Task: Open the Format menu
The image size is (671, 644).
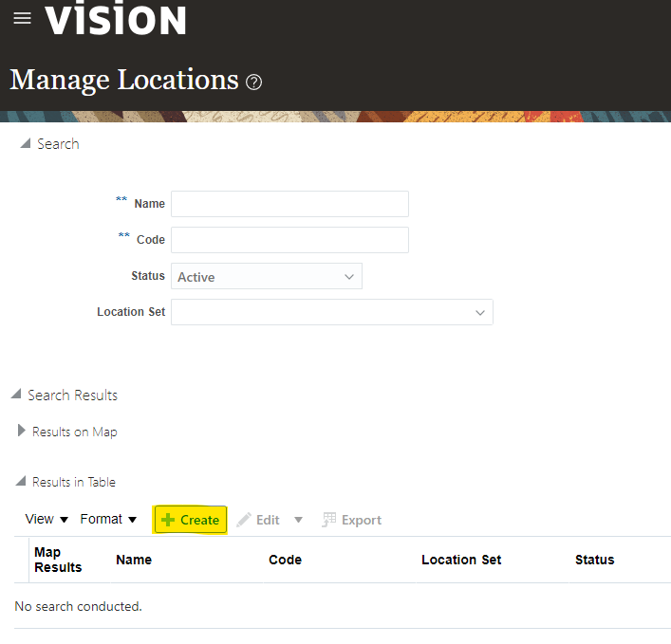Action: coord(108,520)
